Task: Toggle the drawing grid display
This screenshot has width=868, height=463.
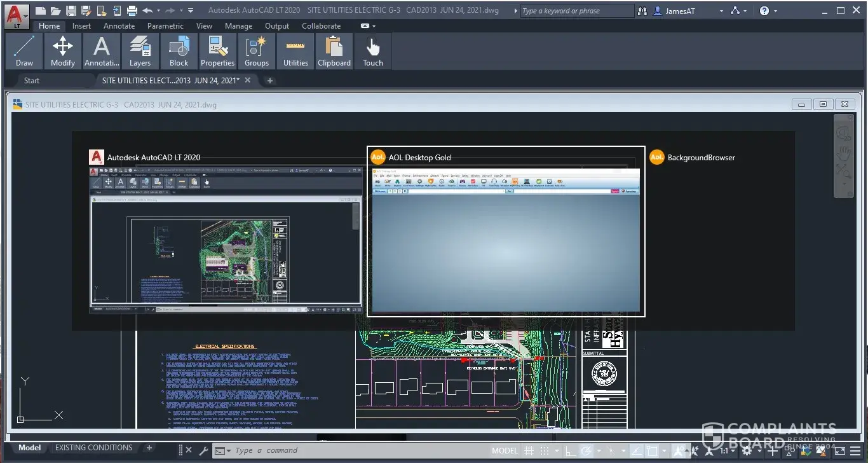Action: tap(529, 450)
